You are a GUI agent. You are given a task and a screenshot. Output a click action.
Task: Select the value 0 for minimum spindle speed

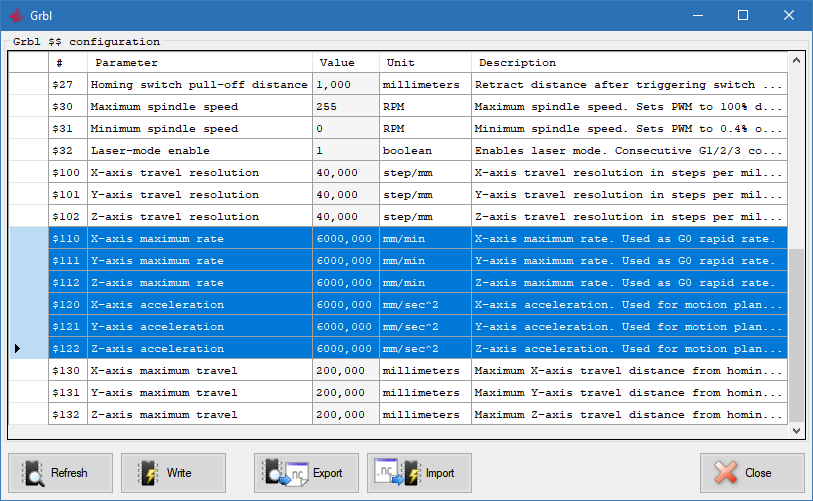pos(346,129)
